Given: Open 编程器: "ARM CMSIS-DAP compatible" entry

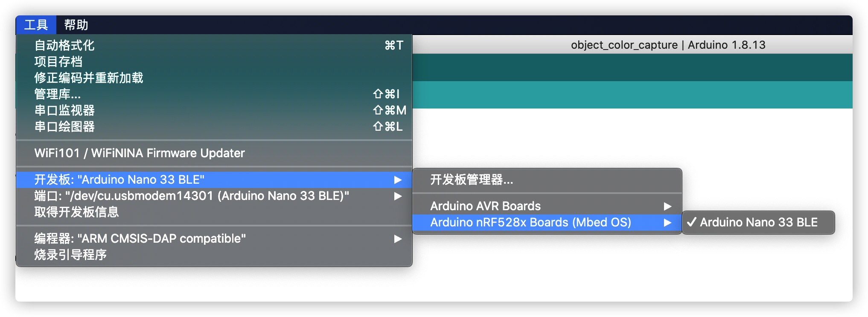Looking at the screenshot, I should [x=214, y=238].
